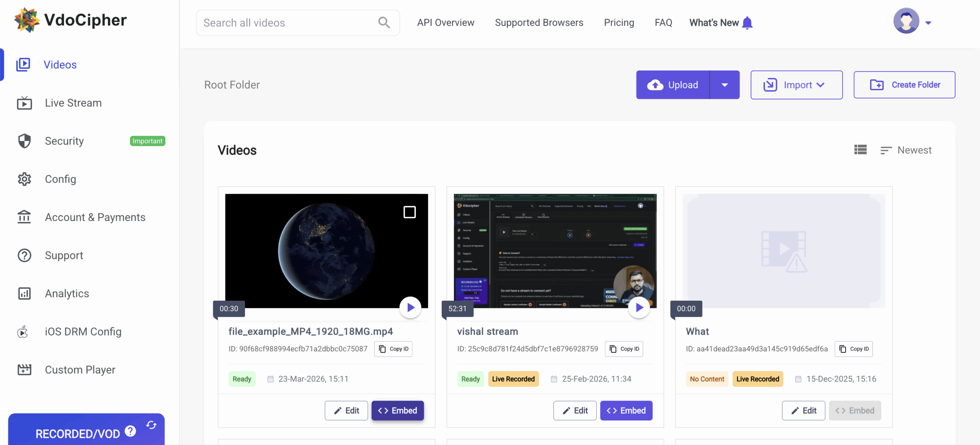Click the 25-Feb-2026, 11:34 date
The image size is (980, 445).
(x=596, y=379)
